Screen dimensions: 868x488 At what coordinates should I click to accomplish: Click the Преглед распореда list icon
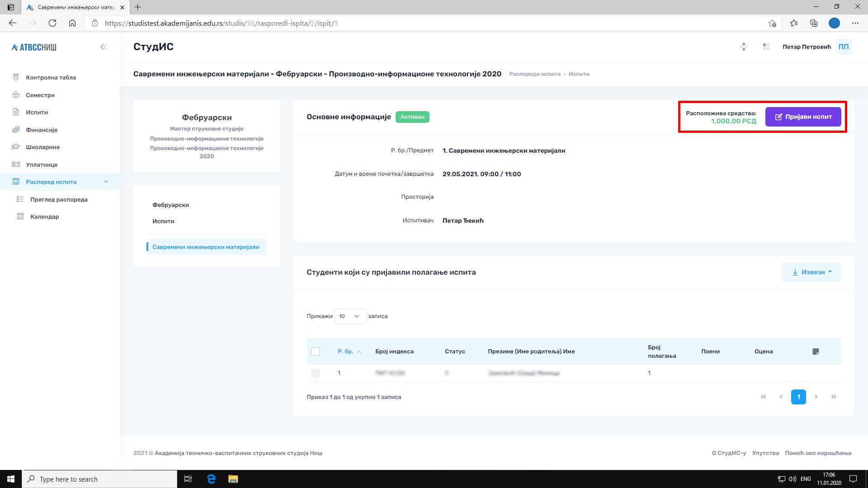tap(20, 199)
